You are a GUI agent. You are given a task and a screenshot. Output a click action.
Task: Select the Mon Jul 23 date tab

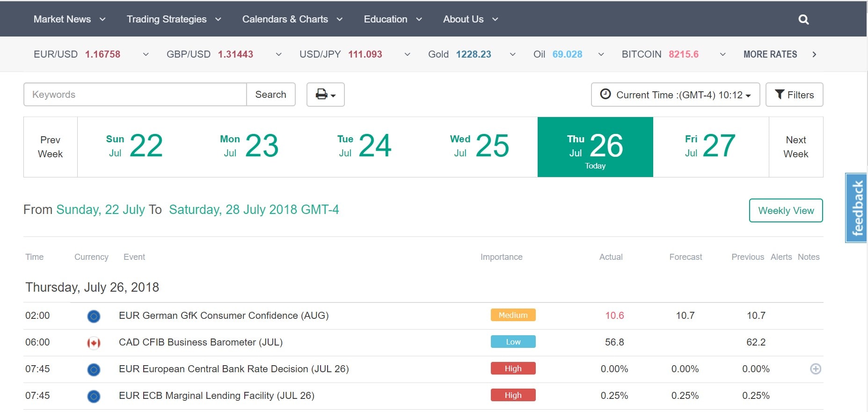click(x=249, y=147)
